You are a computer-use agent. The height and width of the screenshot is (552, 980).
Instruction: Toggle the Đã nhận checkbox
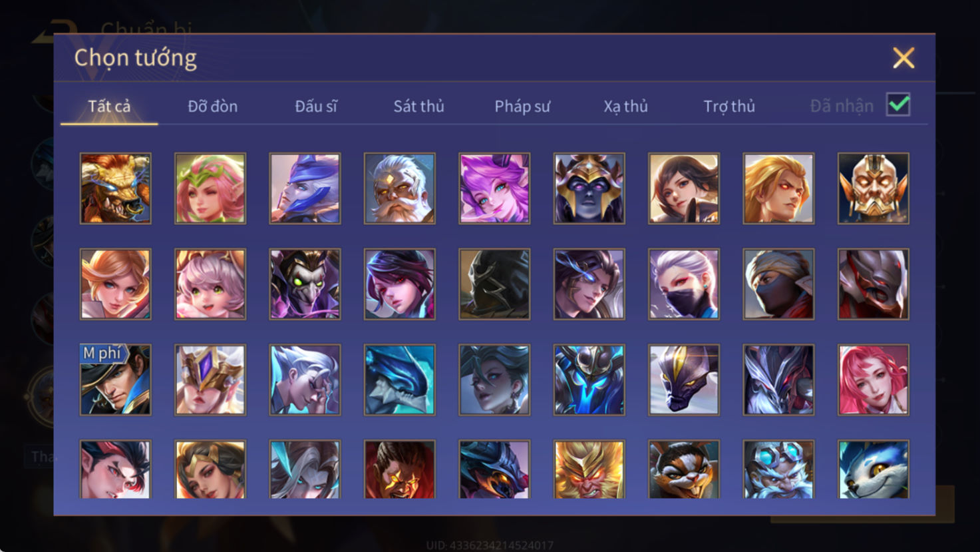pyautogui.click(x=898, y=105)
